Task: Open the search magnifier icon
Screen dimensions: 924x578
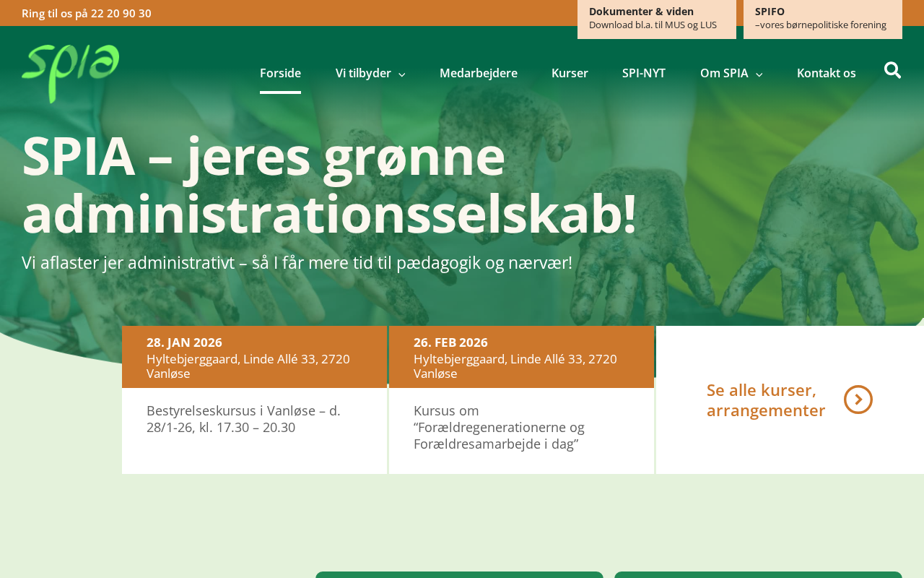Action: (x=893, y=70)
